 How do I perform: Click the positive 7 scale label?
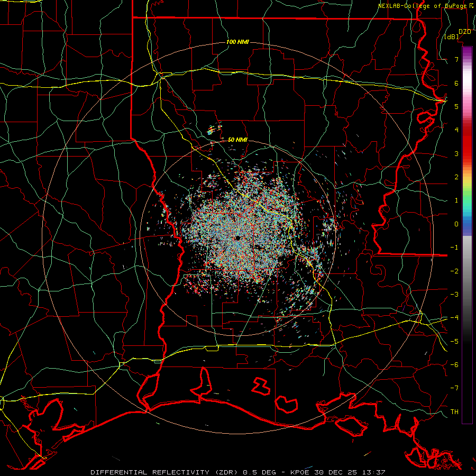[x=456, y=59]
